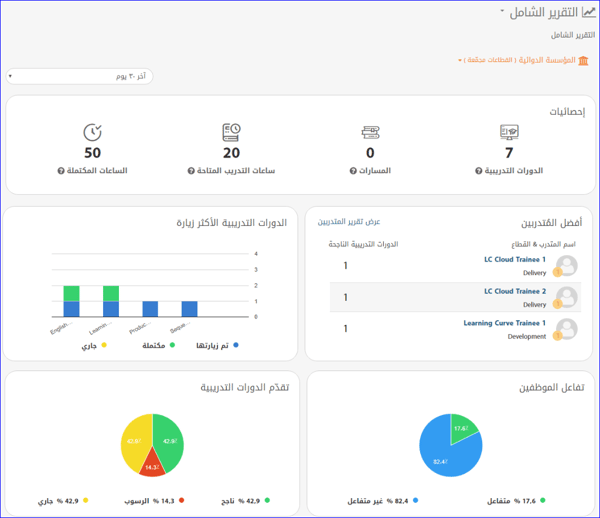Expand the التقرير الشامل title dropdown arrow

[502, 11]
